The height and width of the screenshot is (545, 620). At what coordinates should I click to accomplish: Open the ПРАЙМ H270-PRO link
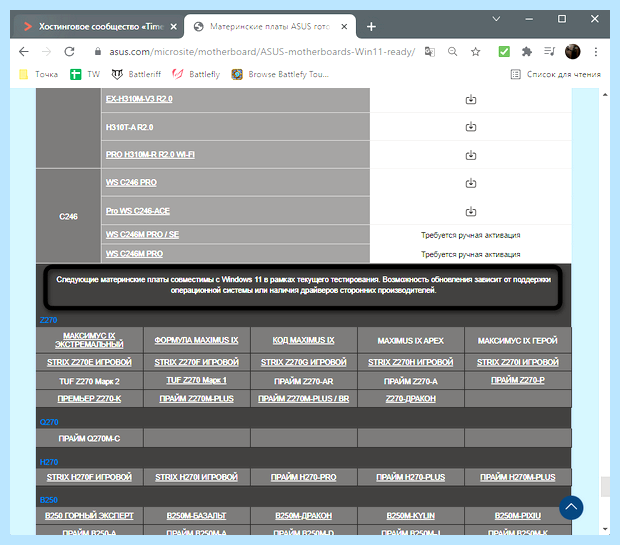point(303,477)
